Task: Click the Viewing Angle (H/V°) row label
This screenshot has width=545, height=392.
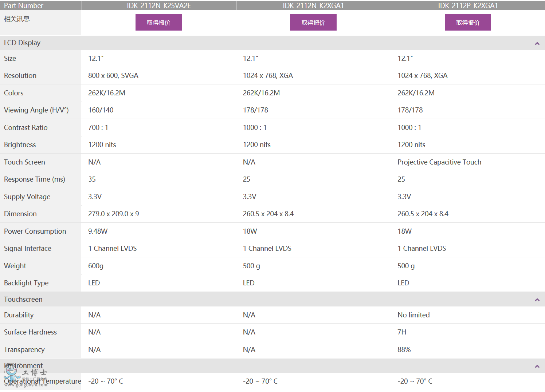Action: click(36, 110)
